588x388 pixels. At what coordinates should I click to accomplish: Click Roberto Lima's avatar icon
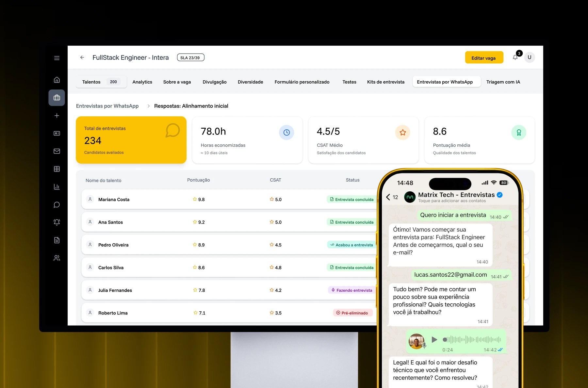(x=90, y=313)
